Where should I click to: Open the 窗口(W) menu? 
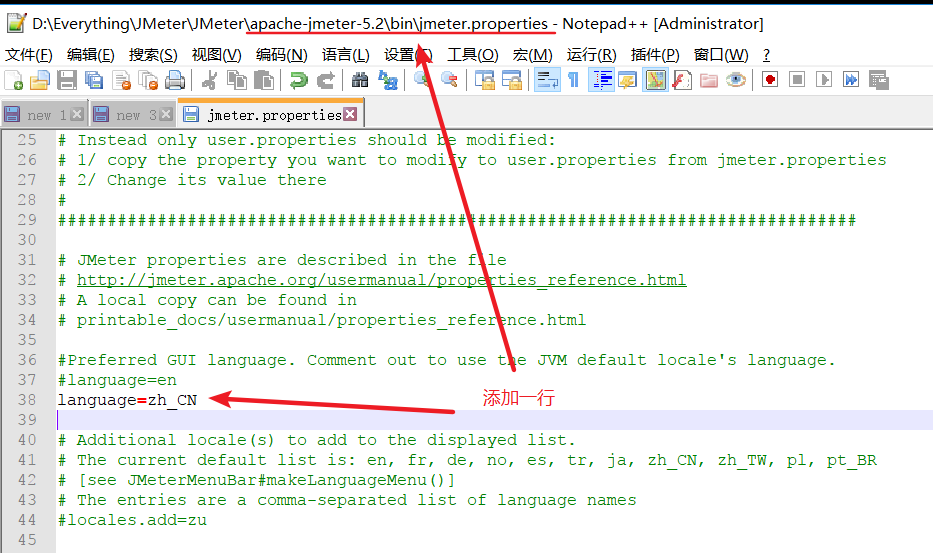[x=721, y=55]
